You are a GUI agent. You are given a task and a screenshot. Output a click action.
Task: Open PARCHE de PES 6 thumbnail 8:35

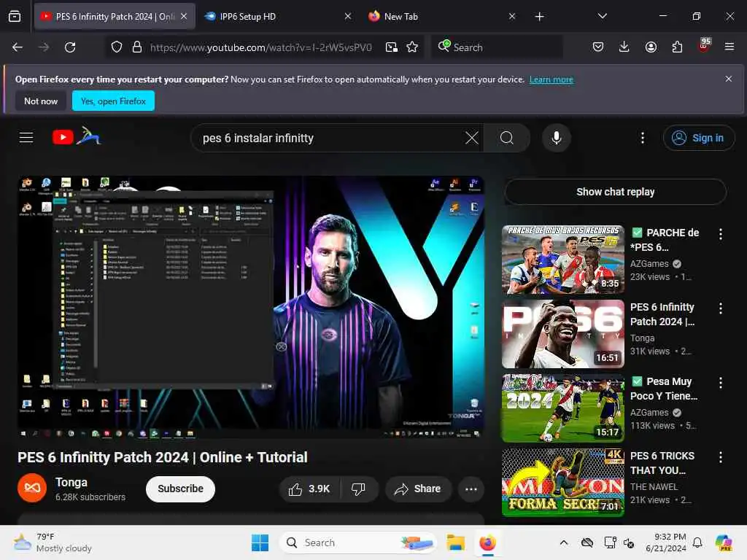pos(563,260)
